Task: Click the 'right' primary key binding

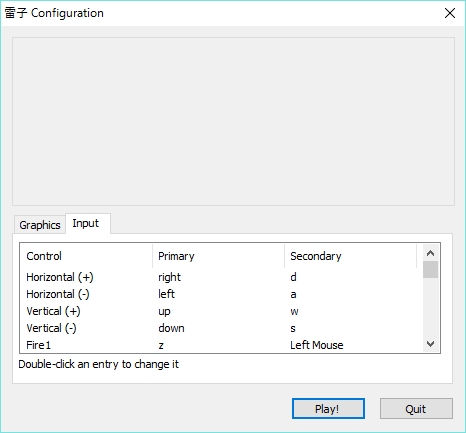Action: tap(169, 277)
